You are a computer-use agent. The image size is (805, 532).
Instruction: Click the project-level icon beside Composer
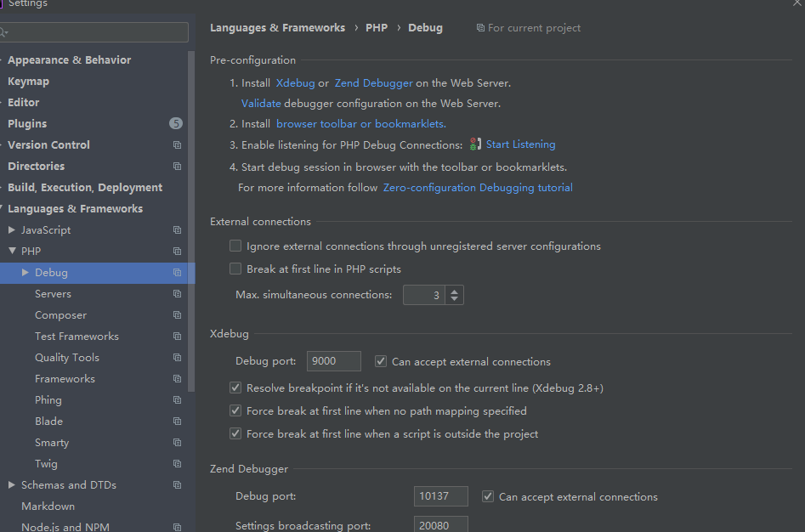pos(177,315)
